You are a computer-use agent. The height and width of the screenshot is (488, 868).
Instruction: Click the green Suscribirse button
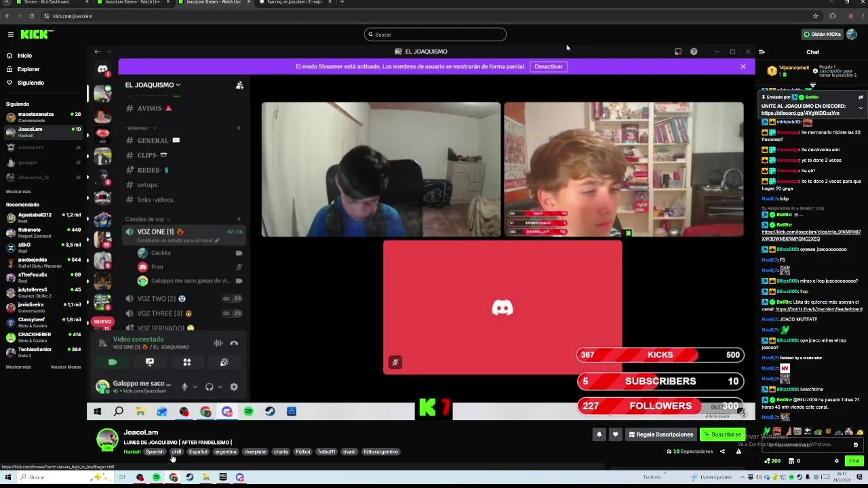tap(723, 434)
